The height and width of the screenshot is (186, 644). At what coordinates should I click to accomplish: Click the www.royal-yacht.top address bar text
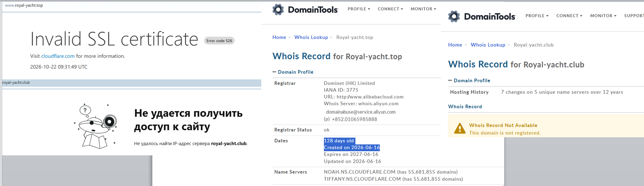click(24, 5)
